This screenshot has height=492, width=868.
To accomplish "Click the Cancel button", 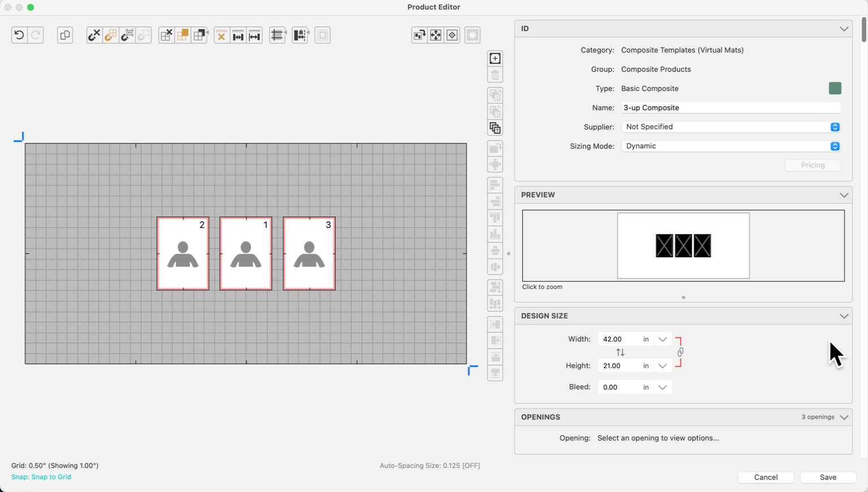I will (x=766, y=477).
